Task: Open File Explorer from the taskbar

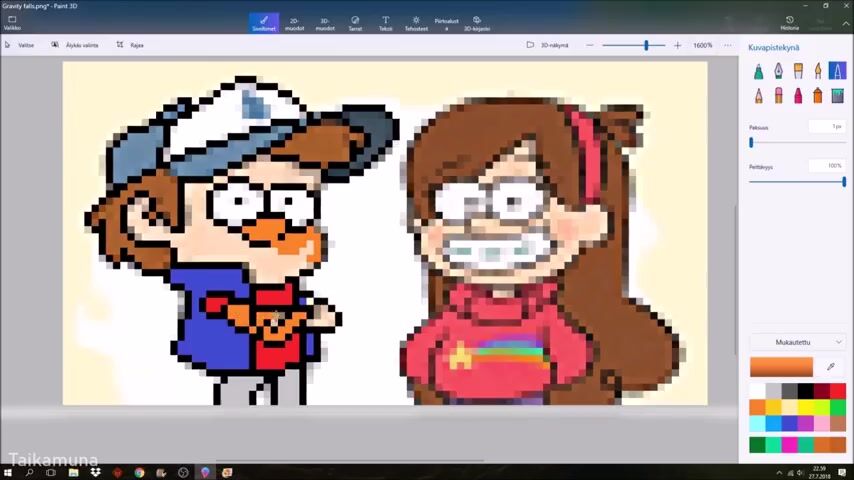Action: tap(74, 472)
